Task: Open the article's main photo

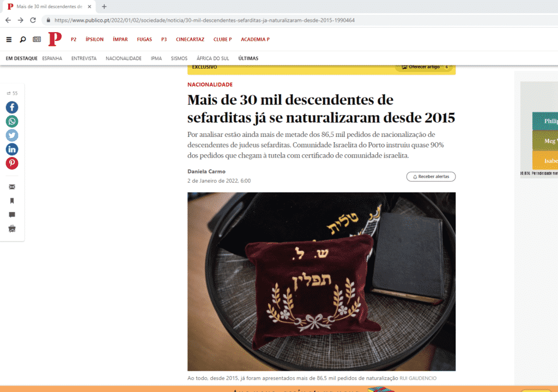Action: tap(322, 282)
